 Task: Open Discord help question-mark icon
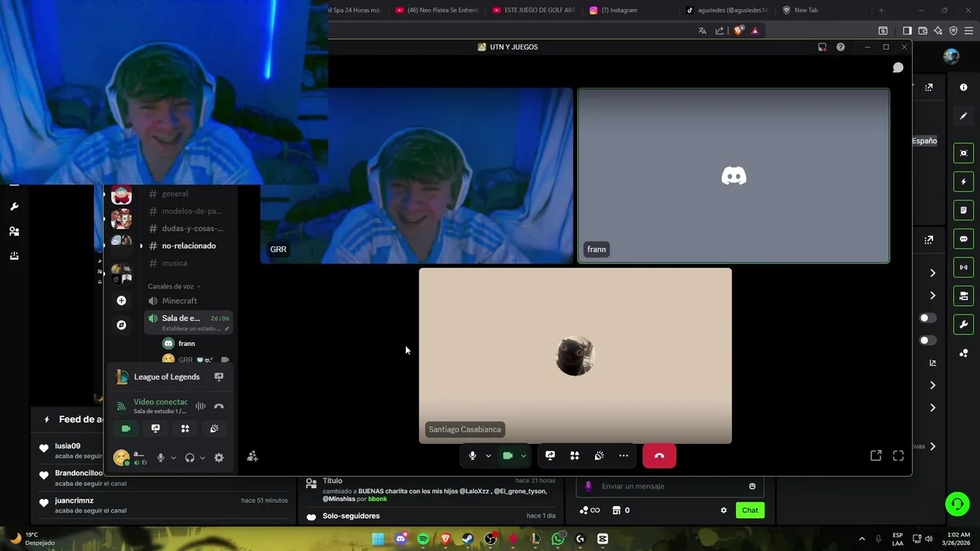(841, 47)
